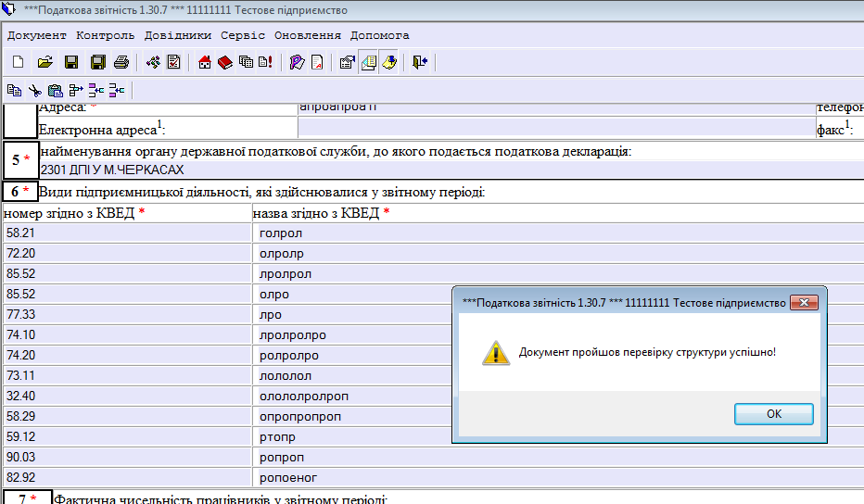This screenshot has width=864, height=504.
Task: Save the document using the floppy disk icon
Action: (70, 63)
